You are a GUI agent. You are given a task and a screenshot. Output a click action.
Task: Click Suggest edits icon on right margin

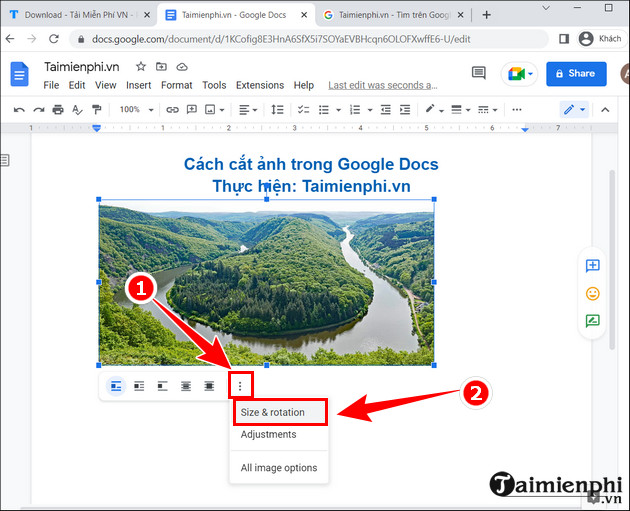tap(593, 321)
